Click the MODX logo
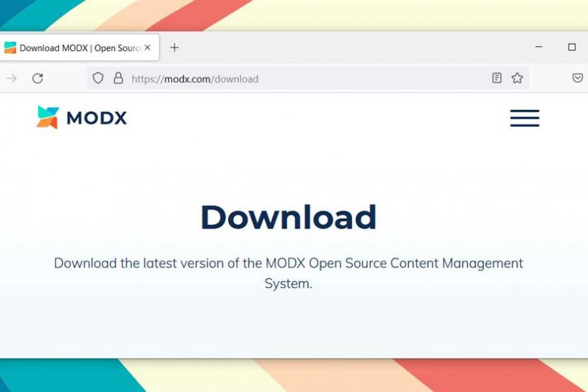This screenshot has height=392, width=588. pos(82,118)
